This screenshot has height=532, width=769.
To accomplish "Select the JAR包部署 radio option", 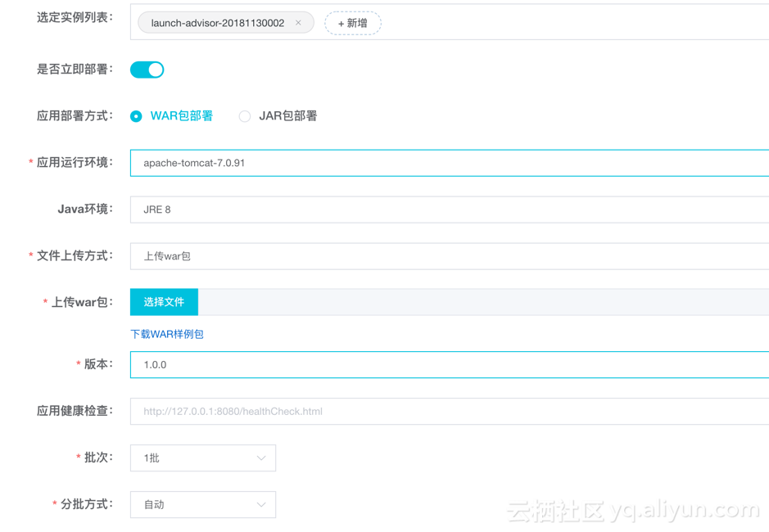I will point(244,116).
